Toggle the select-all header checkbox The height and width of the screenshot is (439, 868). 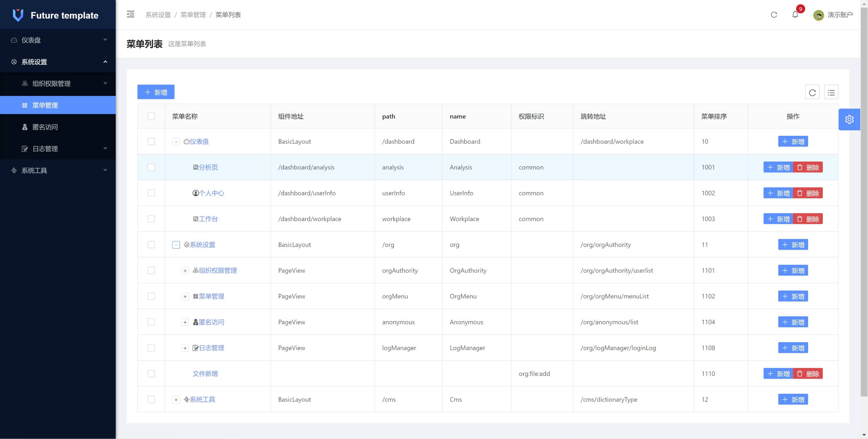click(151, 116)
